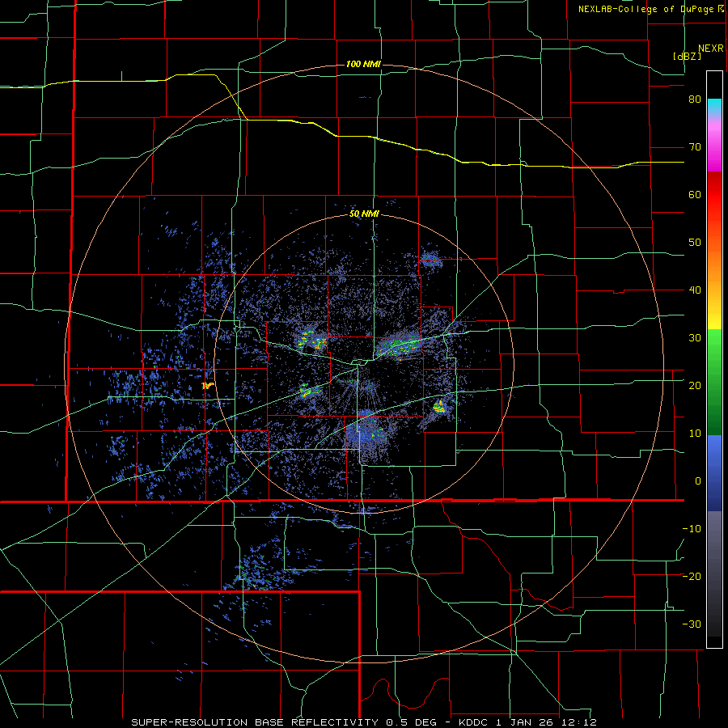Click the NEXR label above the scale
This screenshot has height=728, width=728.
pyautogui.click(x=710, y=49)
